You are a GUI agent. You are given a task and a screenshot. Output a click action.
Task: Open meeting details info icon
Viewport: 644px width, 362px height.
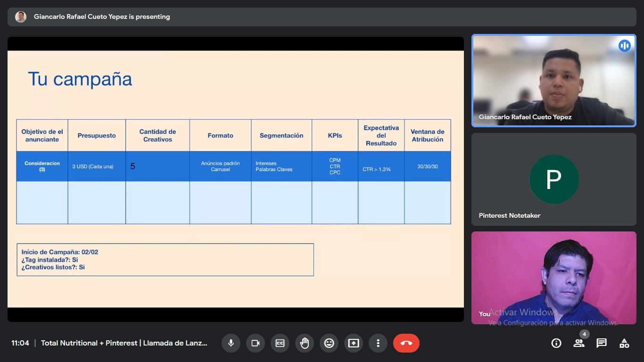[556, 343]
